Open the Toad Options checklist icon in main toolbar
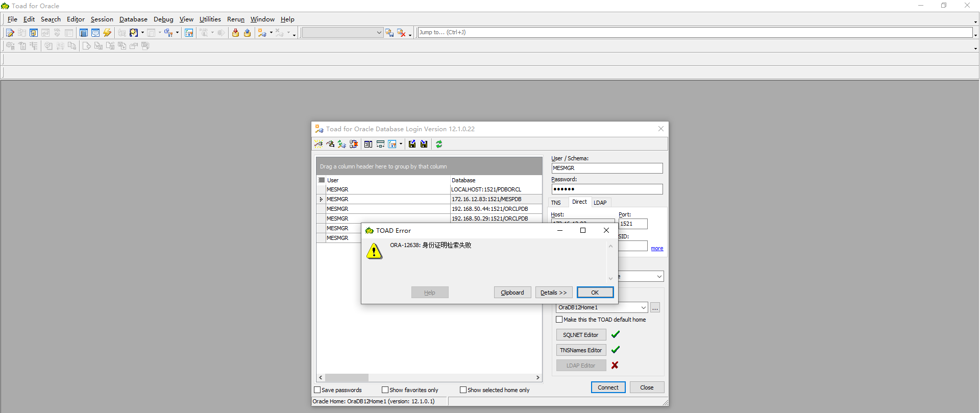 coord(189,33)
